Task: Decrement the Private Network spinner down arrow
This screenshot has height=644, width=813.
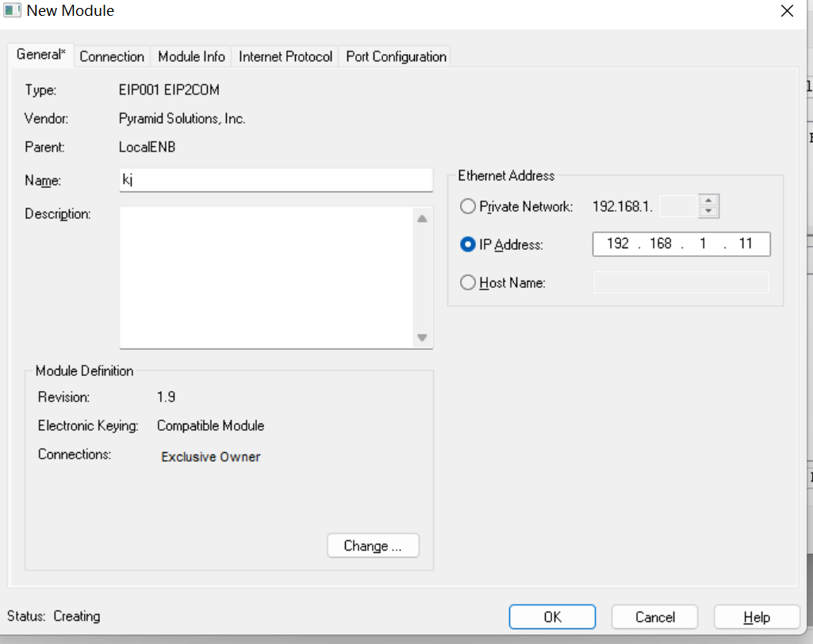Action: (x=709, y=212)
